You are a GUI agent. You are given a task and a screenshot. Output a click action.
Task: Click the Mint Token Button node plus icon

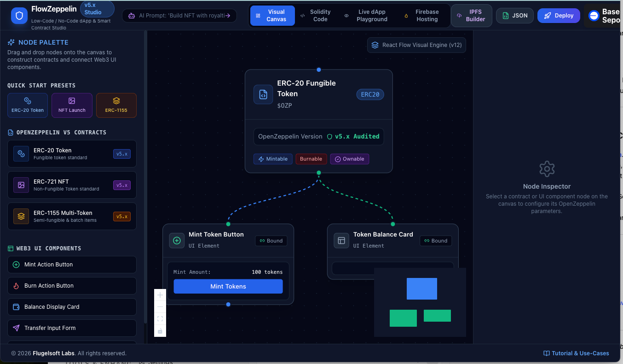(177, 241)
